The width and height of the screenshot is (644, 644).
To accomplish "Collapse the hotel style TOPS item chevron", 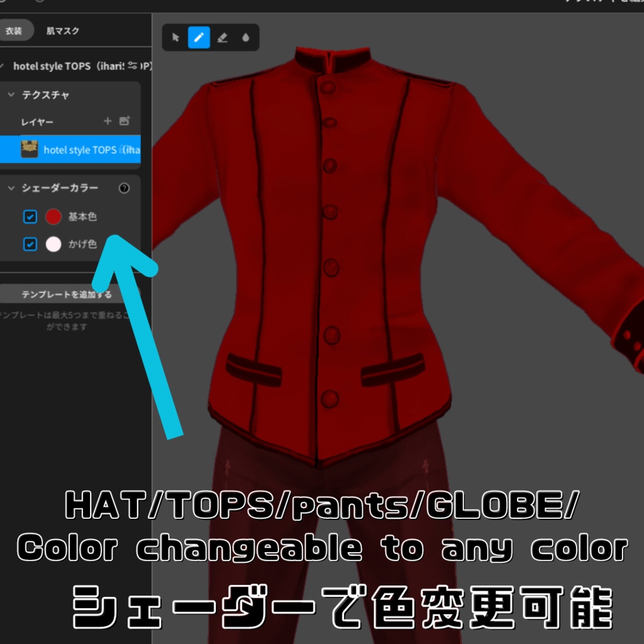I will point(2,65).
